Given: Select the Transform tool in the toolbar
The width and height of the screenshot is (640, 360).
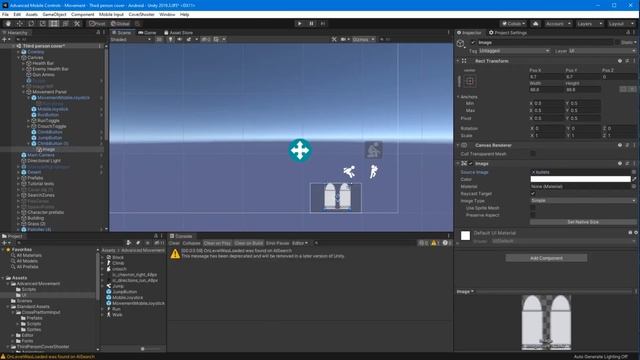Looking at the screenshot, I should tap(65, 24).
